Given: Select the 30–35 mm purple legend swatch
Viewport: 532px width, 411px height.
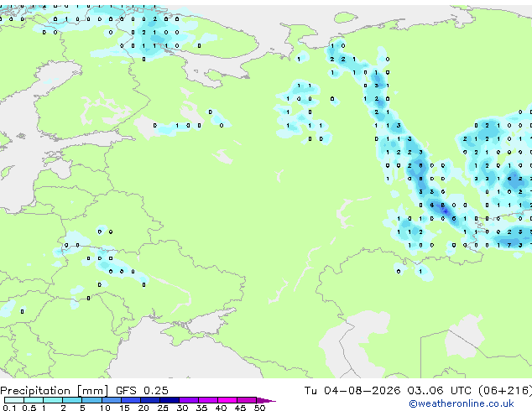Looking at the screenshot, I should [189, 400].
